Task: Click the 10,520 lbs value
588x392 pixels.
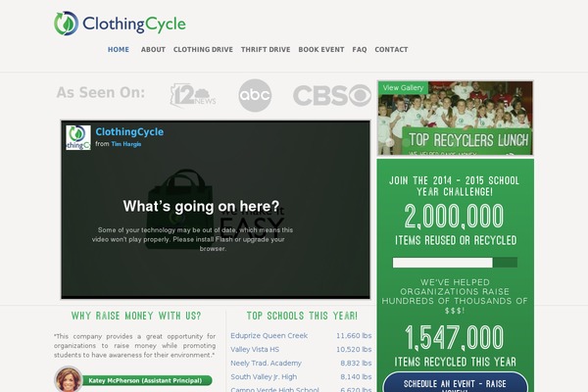Action: [354, 349]
